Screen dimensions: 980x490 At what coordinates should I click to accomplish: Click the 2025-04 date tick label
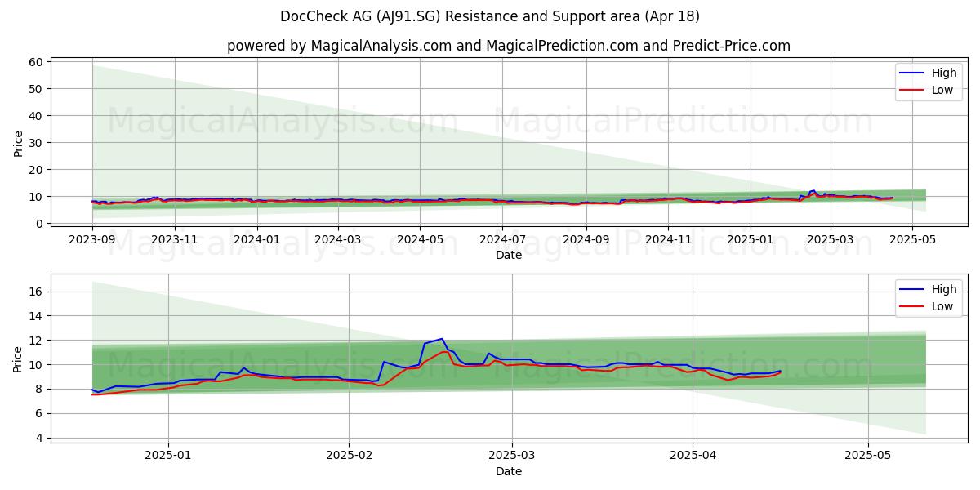tap(693, 457)
